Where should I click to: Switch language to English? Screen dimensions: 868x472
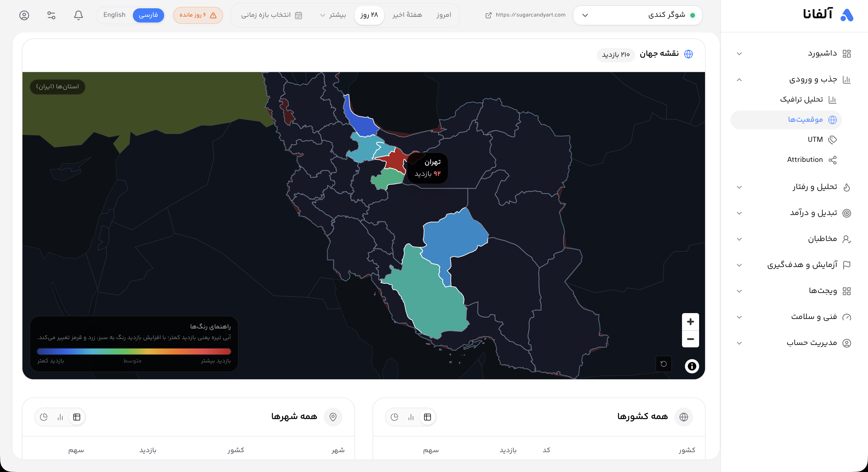point(114,15)
